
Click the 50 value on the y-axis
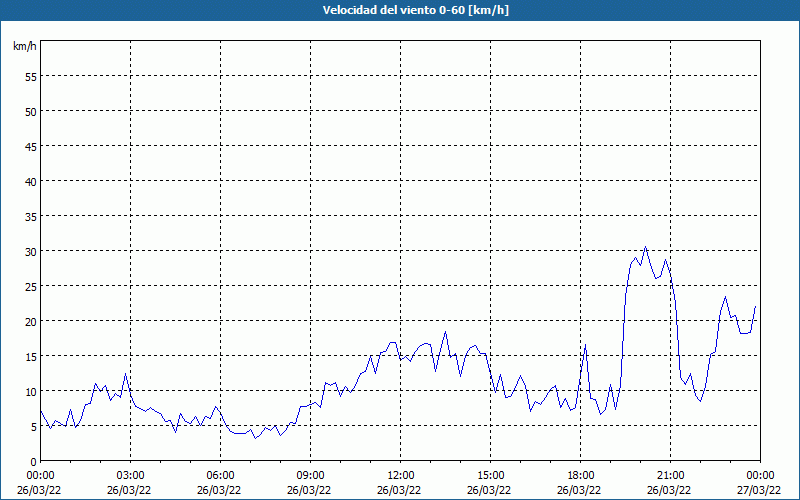[31, 111]
